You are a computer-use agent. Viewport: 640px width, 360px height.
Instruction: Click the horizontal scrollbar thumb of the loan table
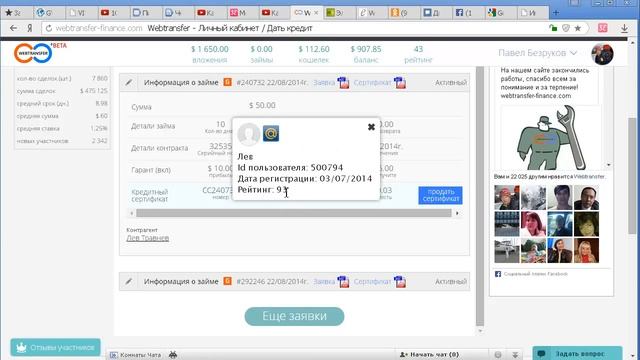coord(294,213)
